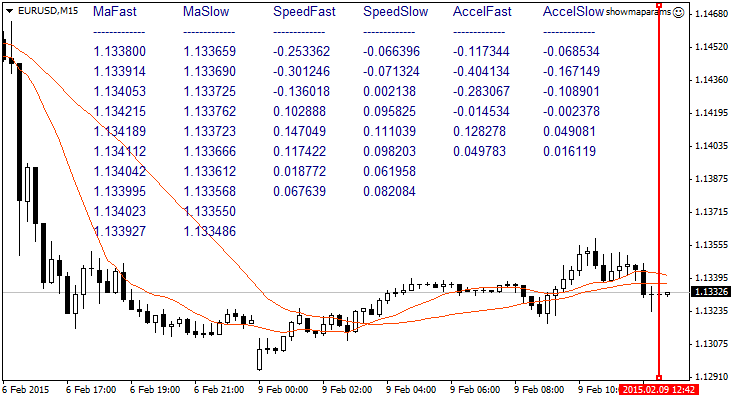Click the MaSlow column header
731x396 pixels.
click(206, 12)
